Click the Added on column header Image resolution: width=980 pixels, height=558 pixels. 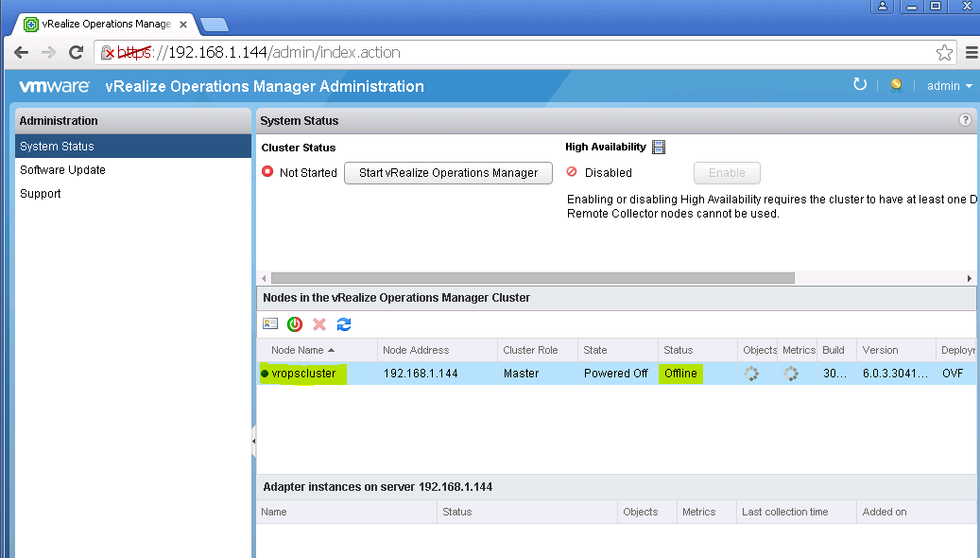918,512
